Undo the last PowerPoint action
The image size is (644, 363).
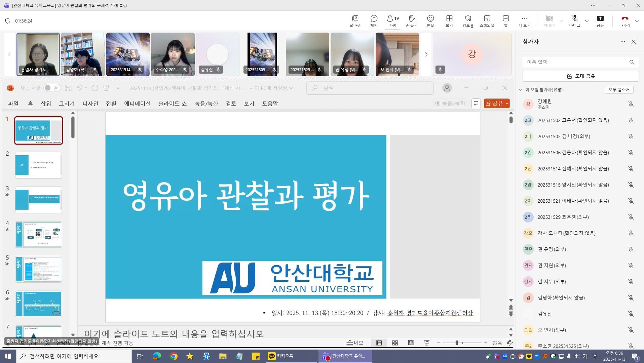click(80, 88)
